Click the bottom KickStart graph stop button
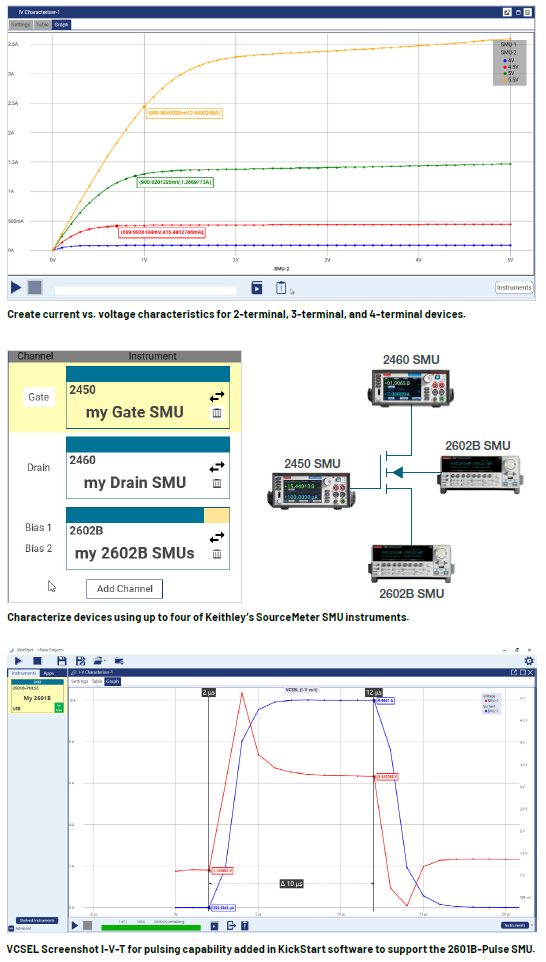The height and width of the screenshot is (962, 546). [88, 925]
